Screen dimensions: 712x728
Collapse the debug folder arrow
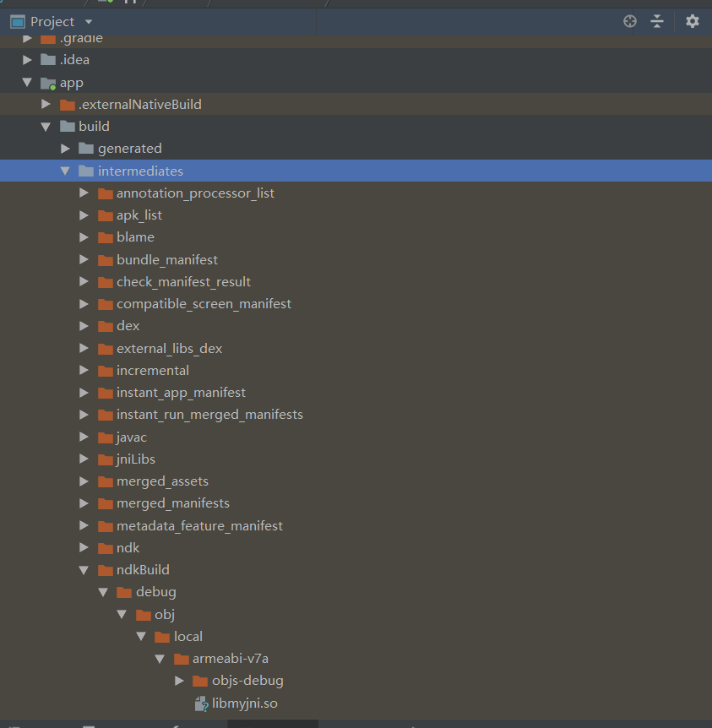pos(103,592)
